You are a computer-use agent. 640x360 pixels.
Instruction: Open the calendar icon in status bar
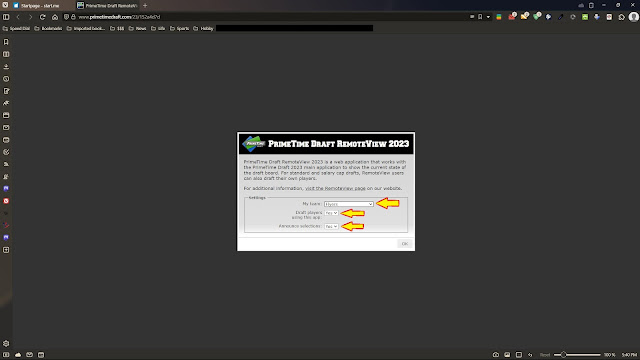(x=41, y=355)
